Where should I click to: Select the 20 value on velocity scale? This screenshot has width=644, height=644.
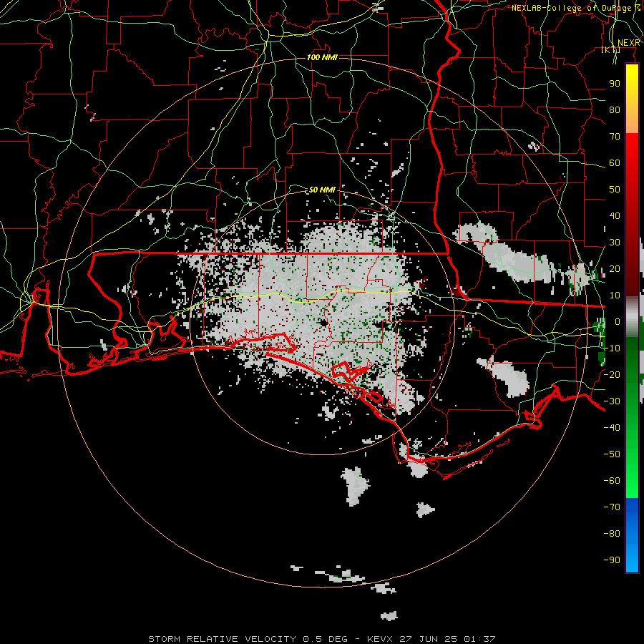coord(615,268)
